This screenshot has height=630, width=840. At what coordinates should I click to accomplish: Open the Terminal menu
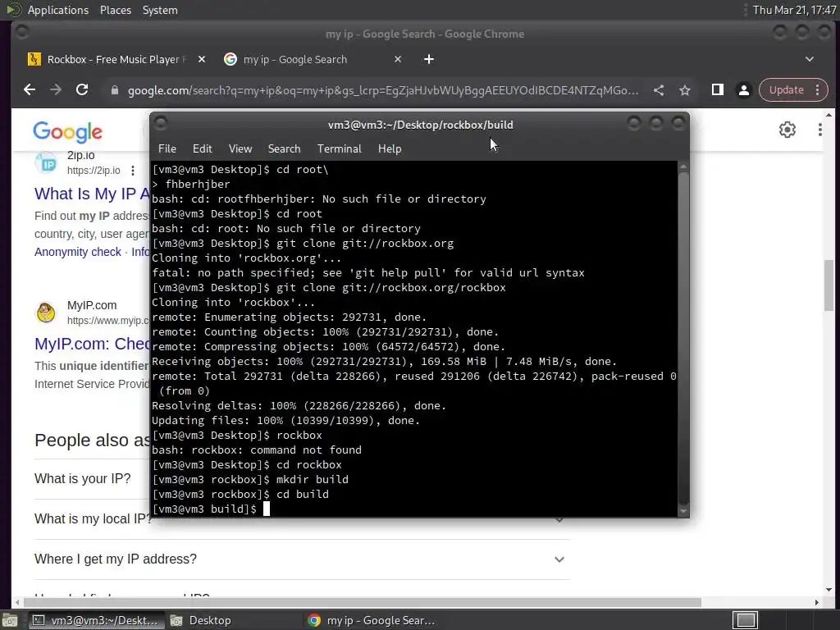339,149
